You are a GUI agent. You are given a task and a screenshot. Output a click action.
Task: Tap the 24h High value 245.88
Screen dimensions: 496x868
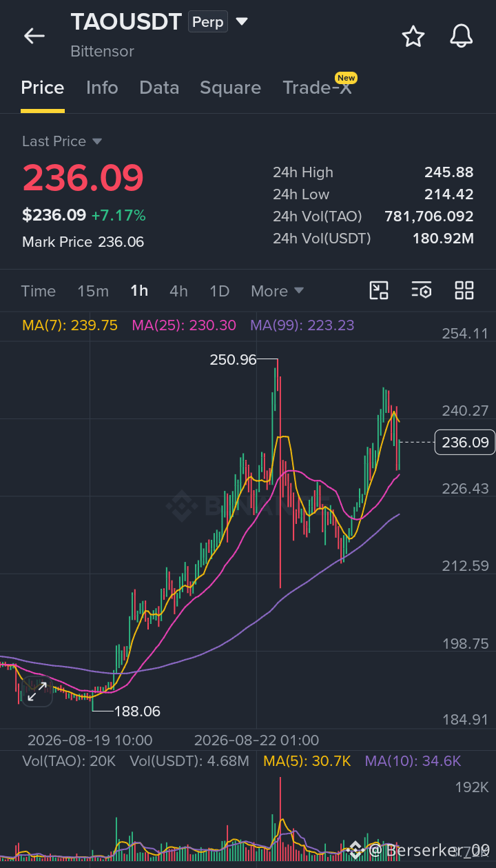click(448, 172)
